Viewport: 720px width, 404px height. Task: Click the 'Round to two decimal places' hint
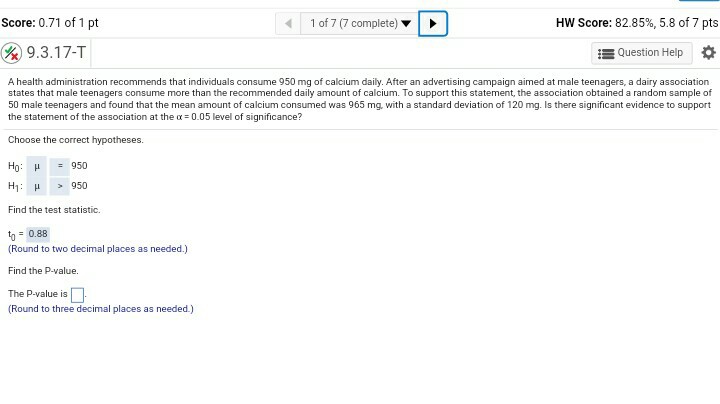coord(98,249)
